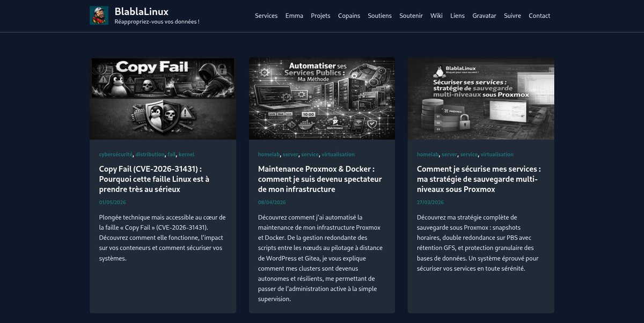Click the excerpt about automatisé la maintenance
Screen dimensions: 644x323
320,258
